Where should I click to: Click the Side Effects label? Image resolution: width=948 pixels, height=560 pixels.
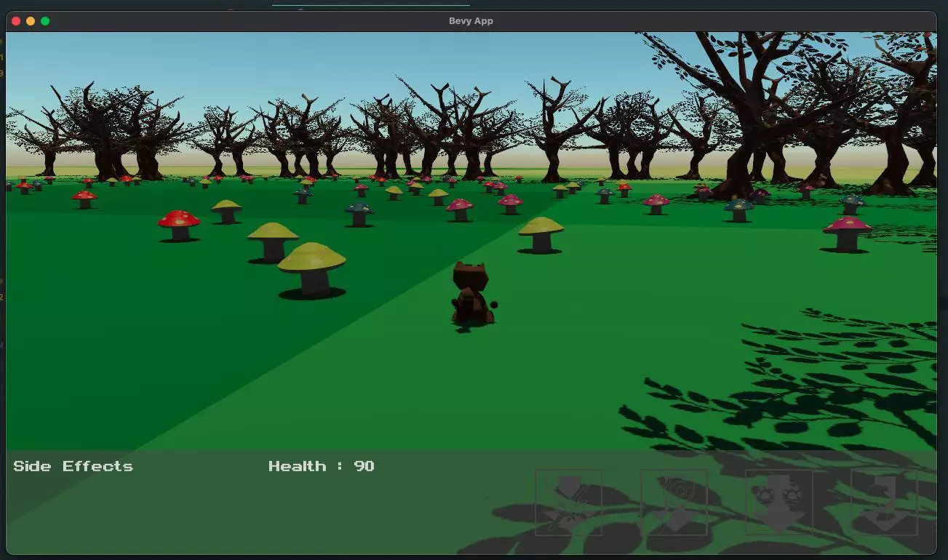(x=73, y=466)
